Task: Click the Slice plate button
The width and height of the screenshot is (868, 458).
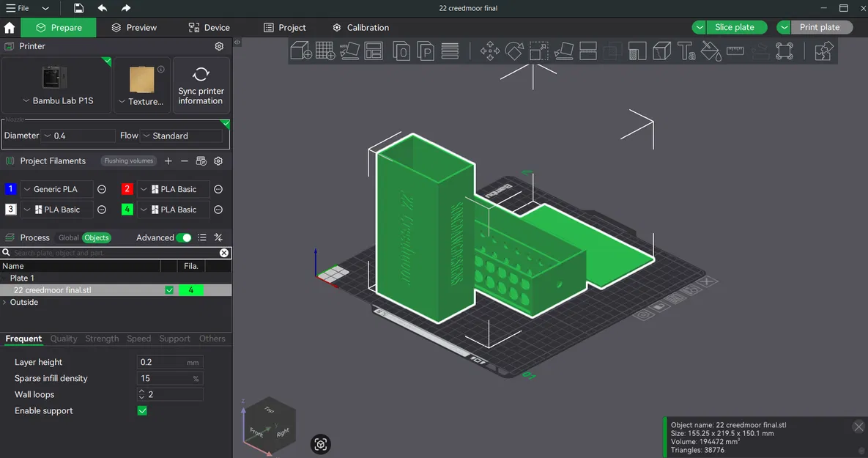Action: 735,26
